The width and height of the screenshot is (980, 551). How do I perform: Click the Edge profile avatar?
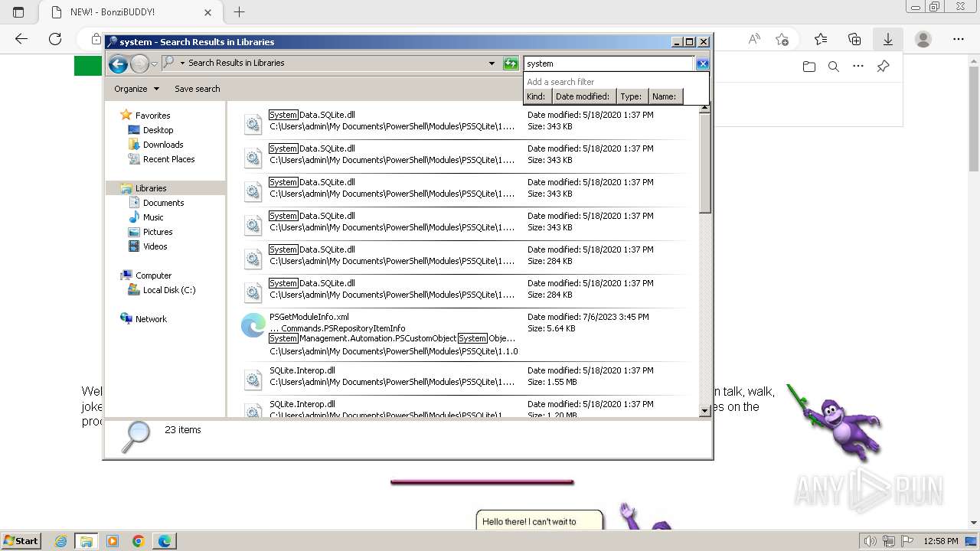pyautogui.click(x=923, y=39)
